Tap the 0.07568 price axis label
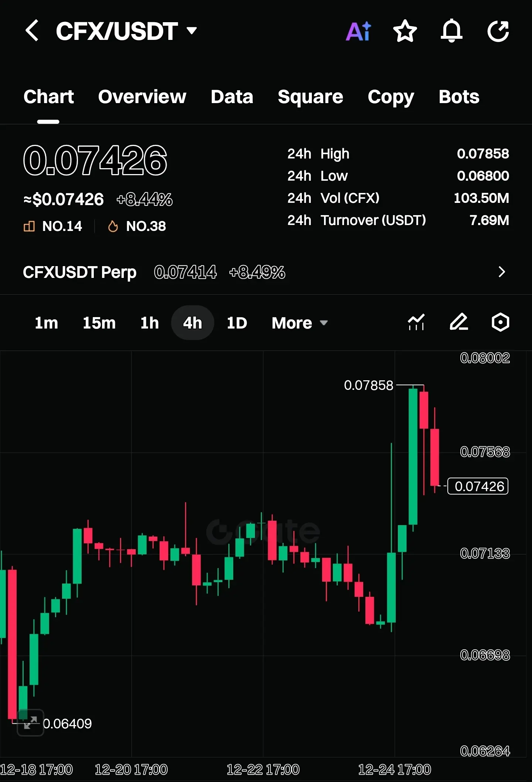This screenshot has width=532, height=782. pyautogui.click(x=485, y=452)
